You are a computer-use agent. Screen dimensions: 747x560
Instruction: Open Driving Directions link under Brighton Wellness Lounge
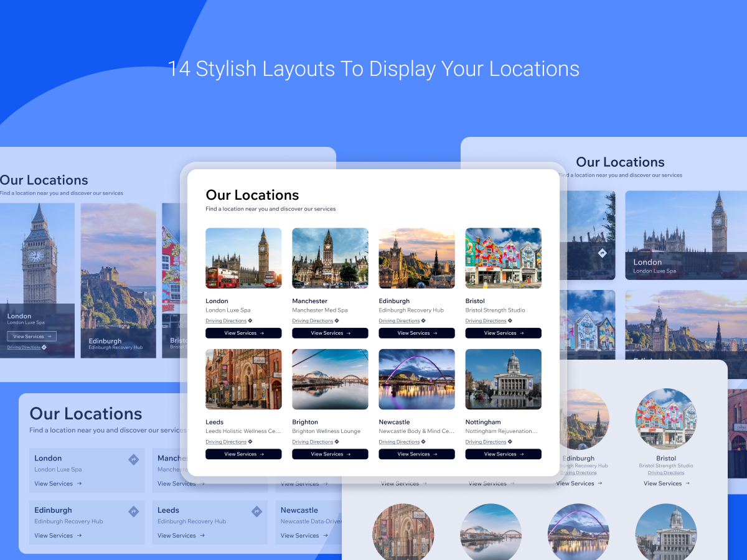click(312, 442)
